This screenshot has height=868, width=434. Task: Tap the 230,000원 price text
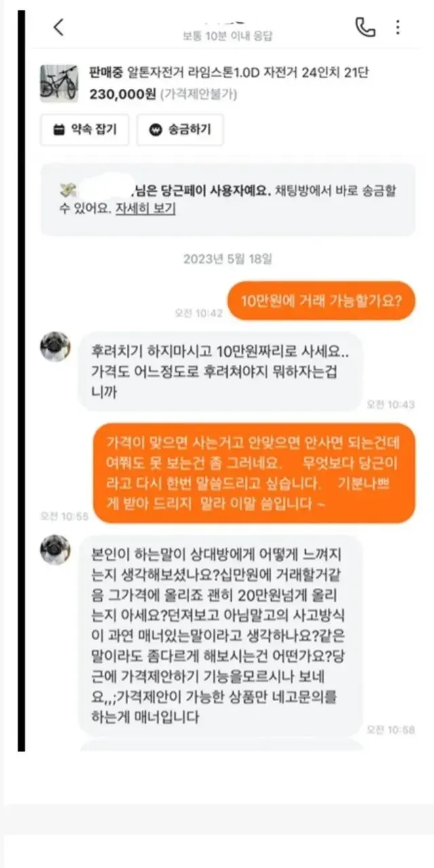(122, 95)
